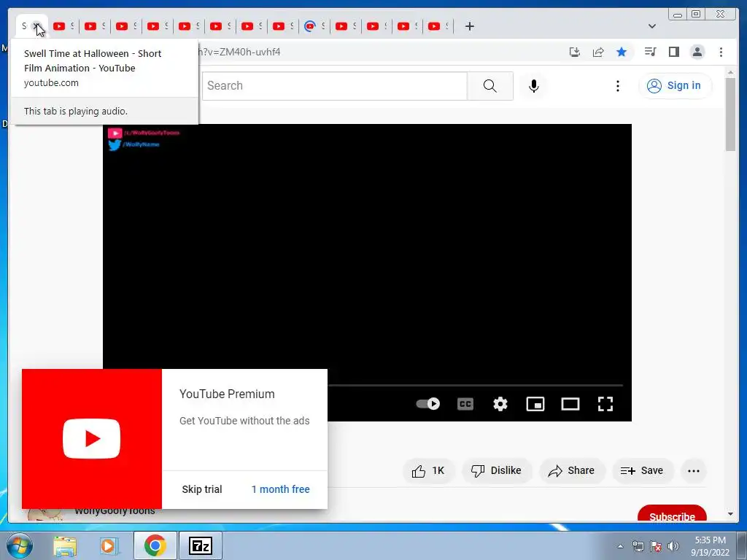Open the media controls icon in toolbar
The width and height of the screenshot is (747, 560).
650,52
